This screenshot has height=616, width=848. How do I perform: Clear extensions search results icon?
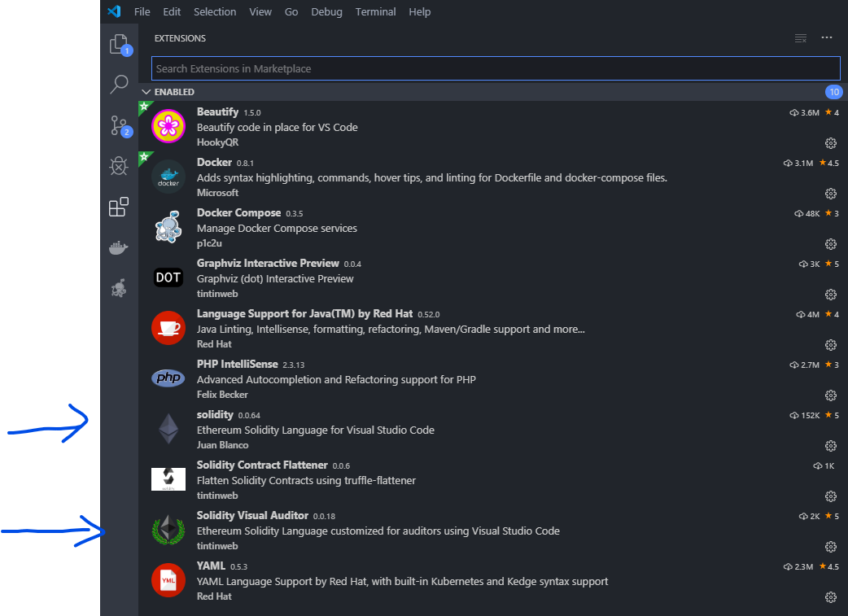click(801, 38)
